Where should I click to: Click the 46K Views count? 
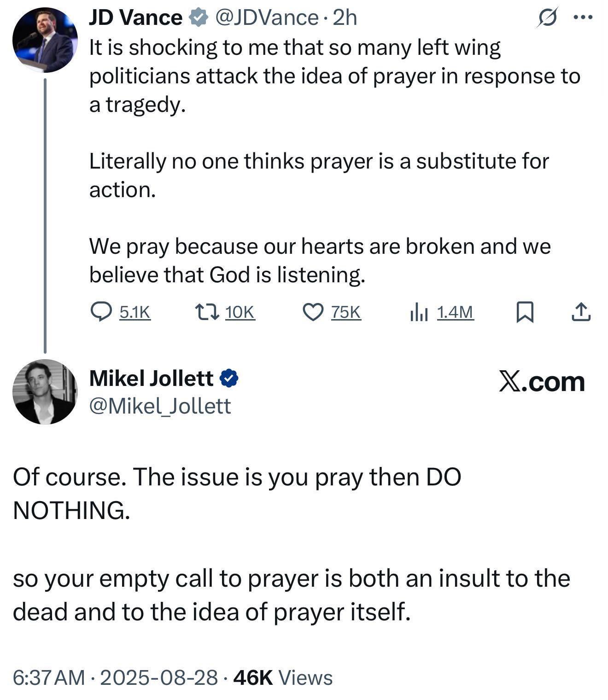(283, 677)
